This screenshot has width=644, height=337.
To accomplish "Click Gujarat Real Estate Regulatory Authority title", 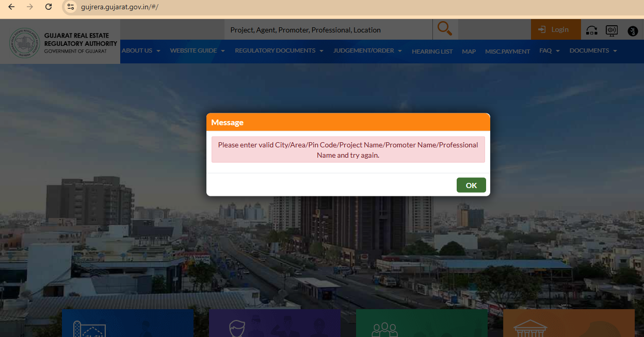I will pos(81,40).
